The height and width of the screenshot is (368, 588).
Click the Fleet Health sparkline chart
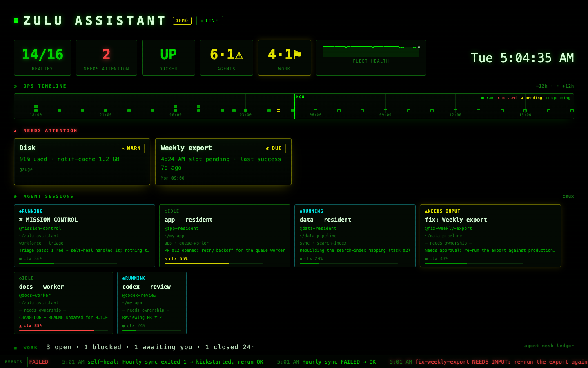tap(371, 52)
